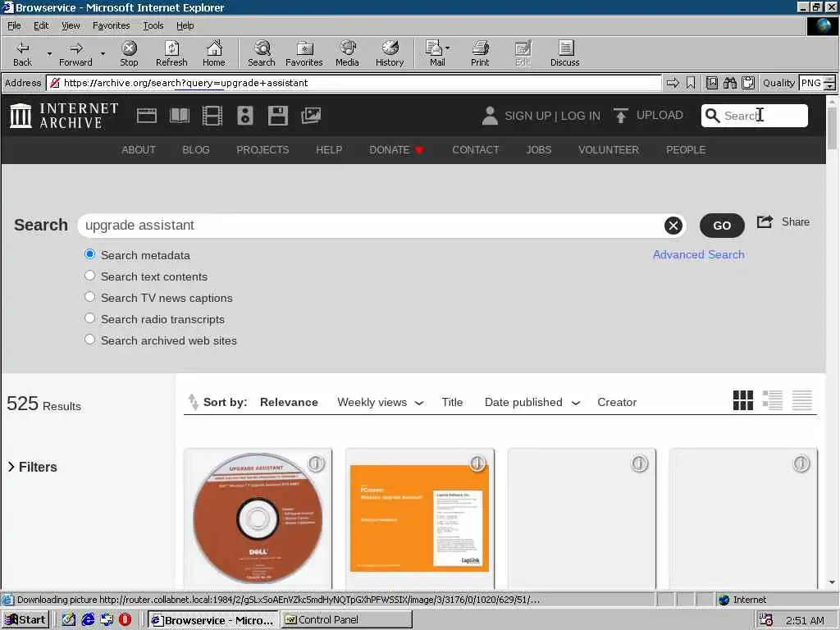Open the History pane
840x630 pixels.
coord(390,53)
